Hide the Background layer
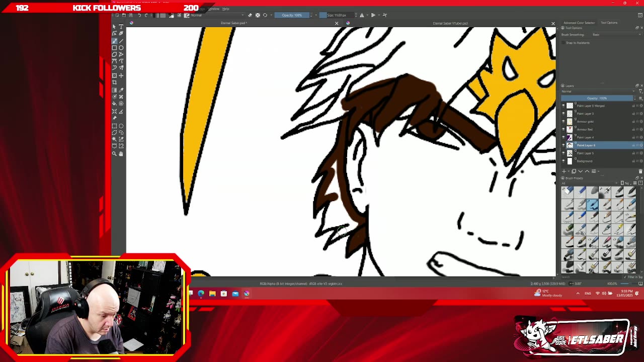644x362 pixels. (x=563, y=161)
